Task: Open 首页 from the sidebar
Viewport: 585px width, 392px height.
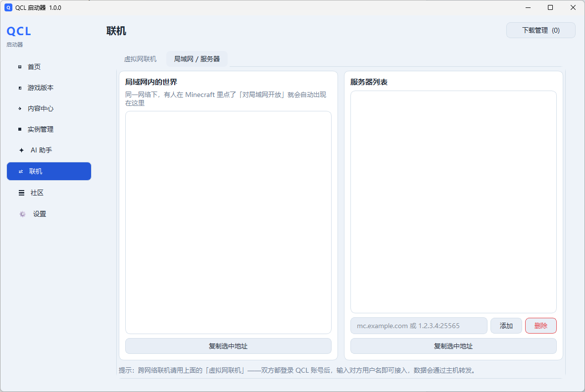Action: [49, 67]
